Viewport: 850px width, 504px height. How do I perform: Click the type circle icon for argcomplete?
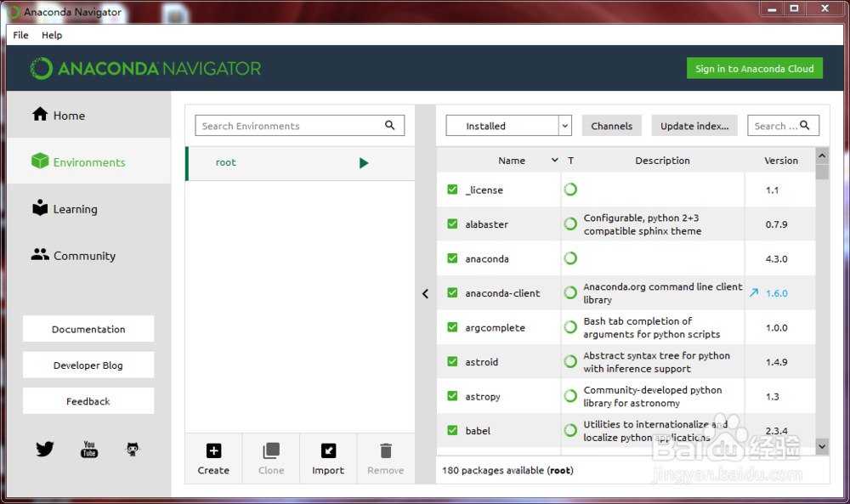570,327
